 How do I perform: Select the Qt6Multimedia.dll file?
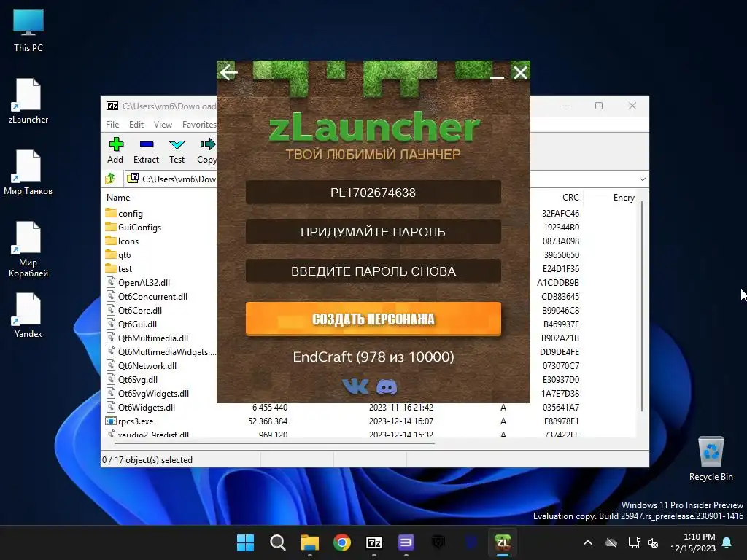[153, 338]
